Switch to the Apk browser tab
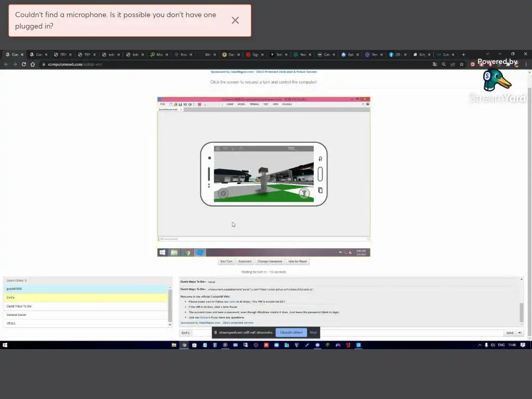532x399 pixels. (x=351, y=54)
